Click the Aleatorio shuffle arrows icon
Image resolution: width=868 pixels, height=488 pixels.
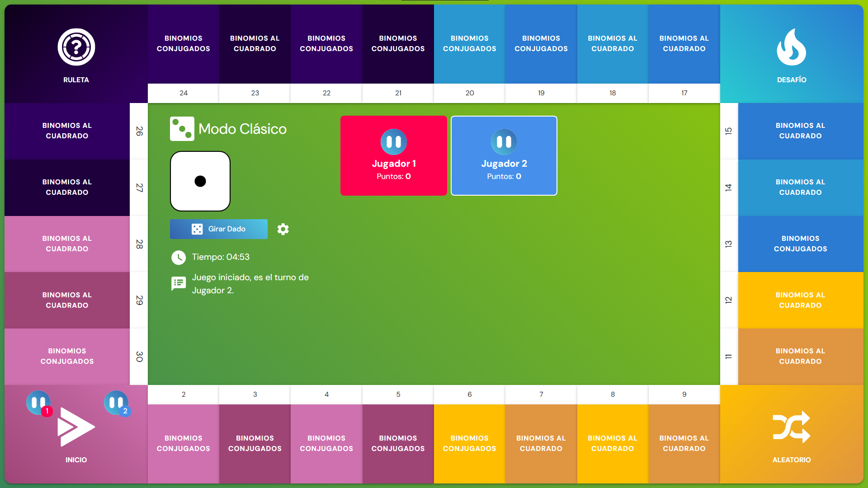(x=791, y=427)
